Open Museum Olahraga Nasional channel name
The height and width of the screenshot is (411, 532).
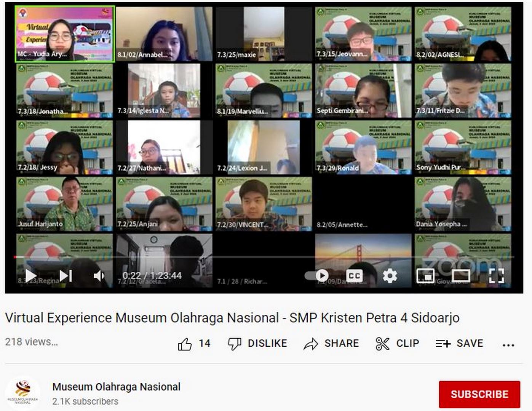116,387
